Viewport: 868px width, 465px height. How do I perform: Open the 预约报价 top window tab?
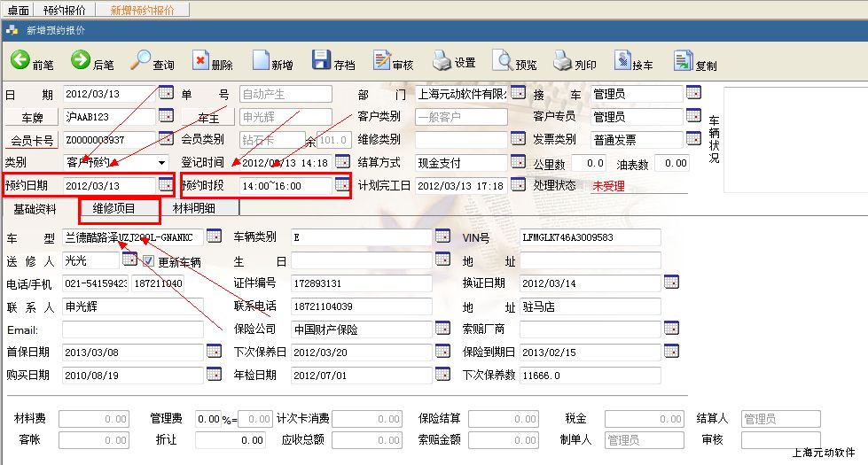tap(65, 10)
